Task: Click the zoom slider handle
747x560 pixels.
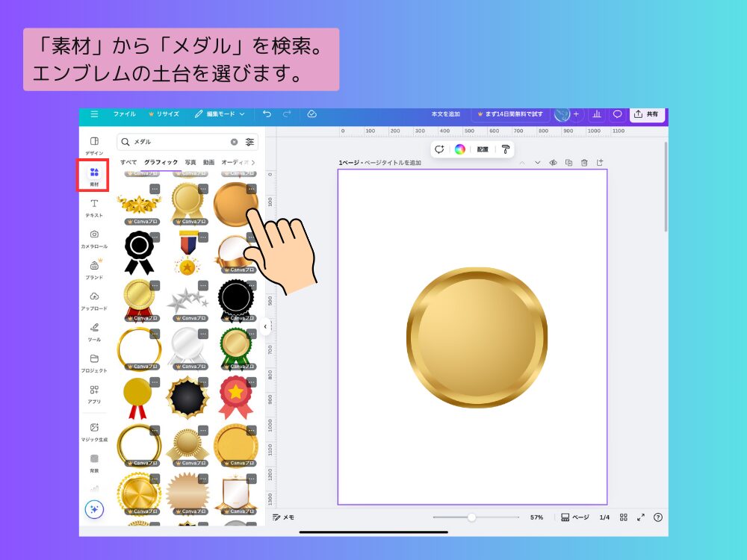Action: (x=471, y=517)
